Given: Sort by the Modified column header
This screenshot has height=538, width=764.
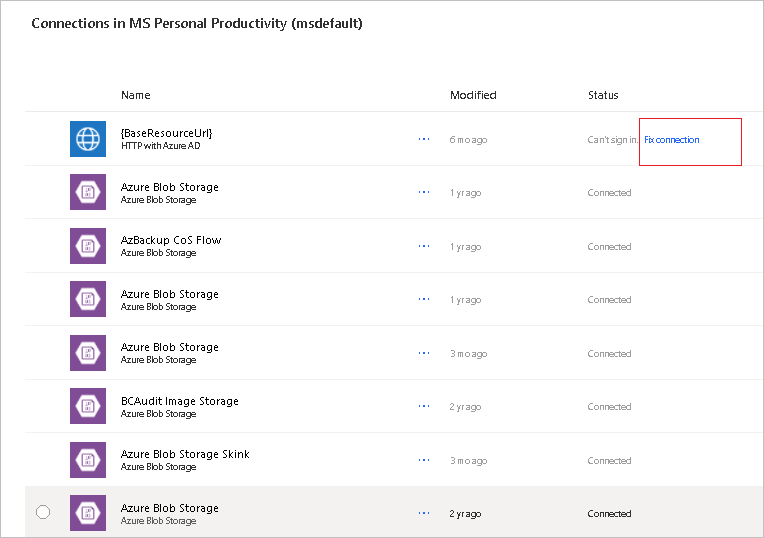Looking at the screenshot, I should point(473,95).
